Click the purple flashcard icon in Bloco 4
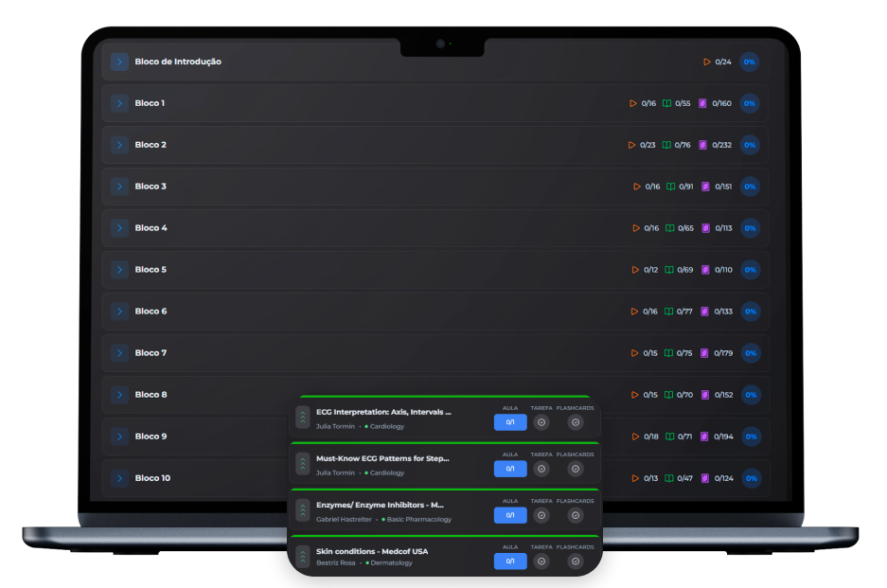The height and width of the screenshot is (588, 887). click(705, 228)
